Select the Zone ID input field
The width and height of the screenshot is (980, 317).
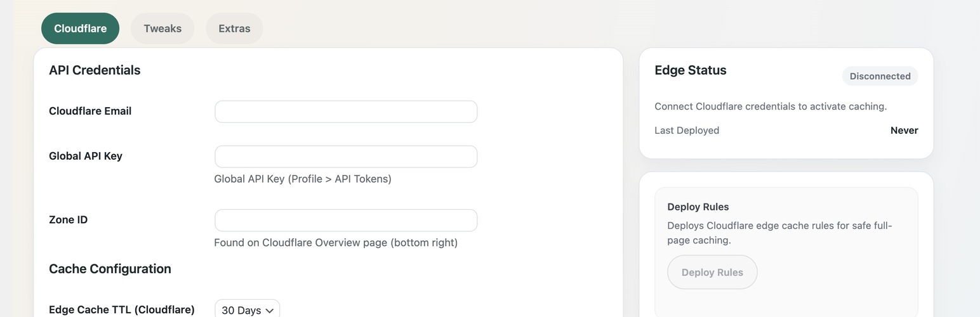[x=346, y=220]
